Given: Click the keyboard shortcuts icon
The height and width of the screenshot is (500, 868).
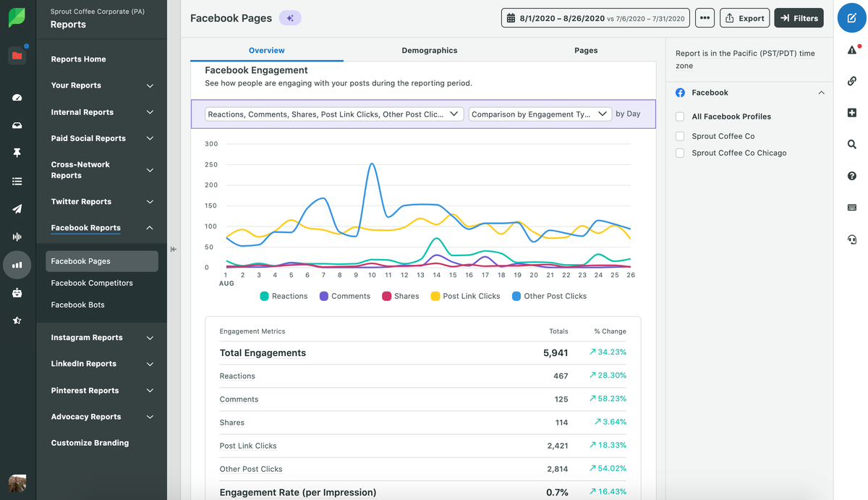Looking at the screenshot, I should [852, 208].
